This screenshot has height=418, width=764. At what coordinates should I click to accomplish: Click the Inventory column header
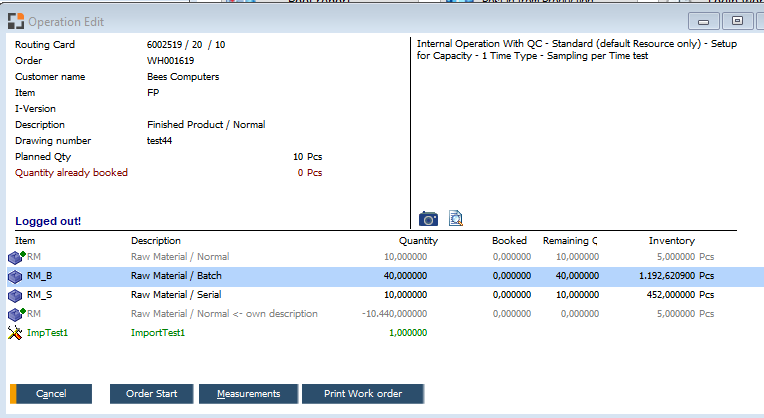pos(671,241)
